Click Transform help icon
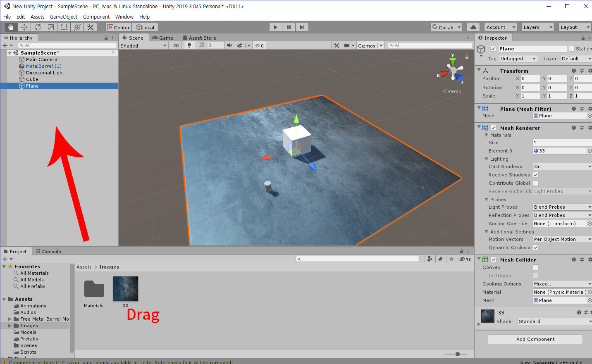This screenshot has width=592, height=364. (x=574, y=71)
